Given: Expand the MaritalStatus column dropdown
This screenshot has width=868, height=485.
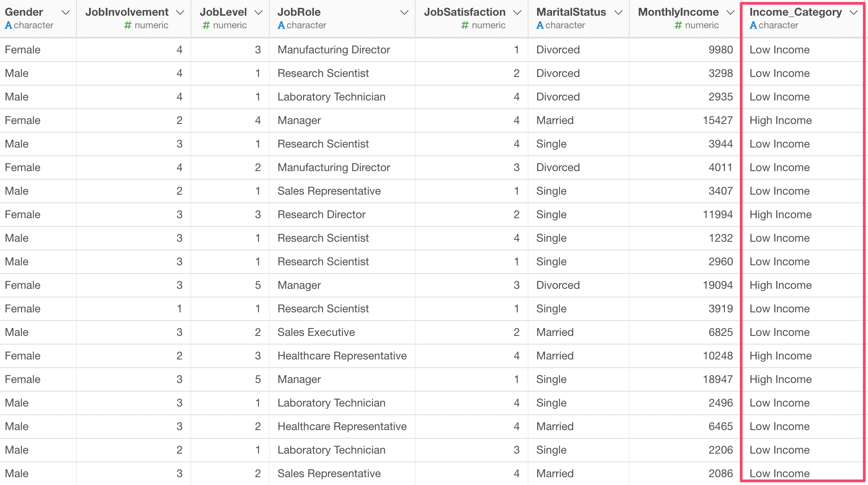Looking at the screenshot, I should 619,13.
